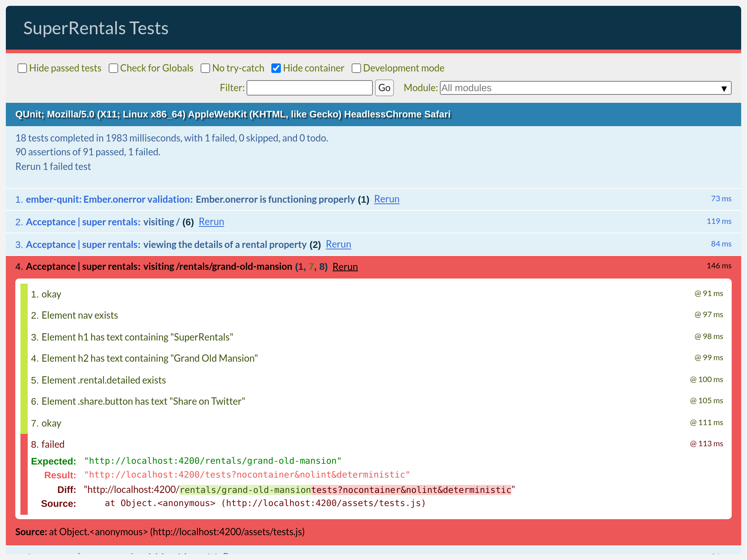This screenshot has width=747, height=560.
Task: Enable No try-catch option
Action: 205,68
